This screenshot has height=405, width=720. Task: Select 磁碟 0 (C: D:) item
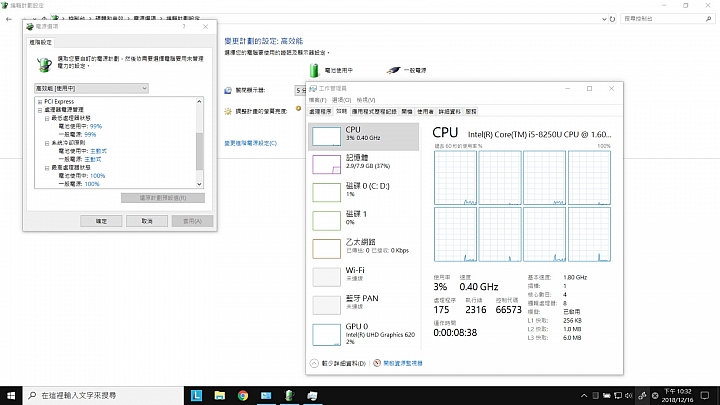point(364,192)
